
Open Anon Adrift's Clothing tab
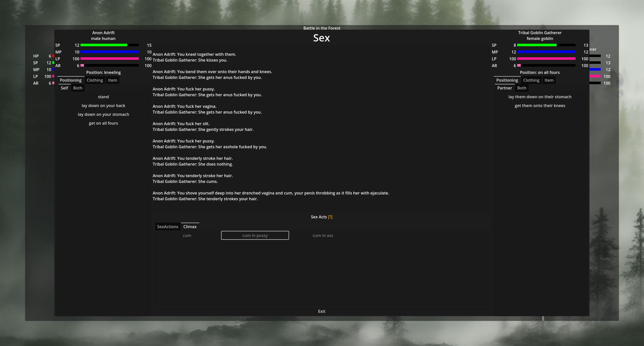click(x=95, y=80)
